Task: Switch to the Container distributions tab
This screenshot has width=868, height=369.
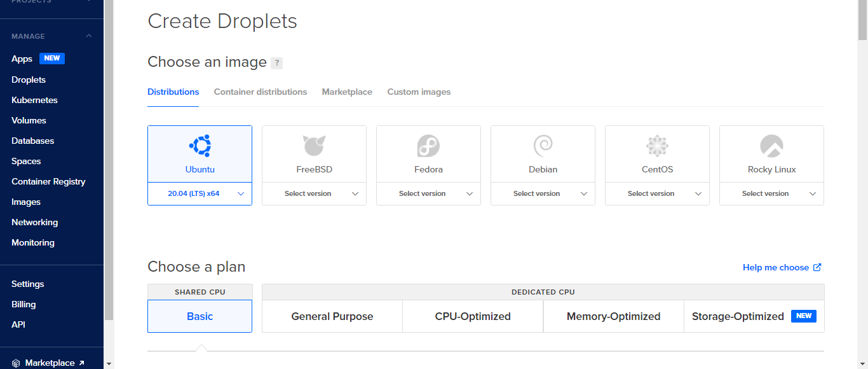Action: point(261,92)
